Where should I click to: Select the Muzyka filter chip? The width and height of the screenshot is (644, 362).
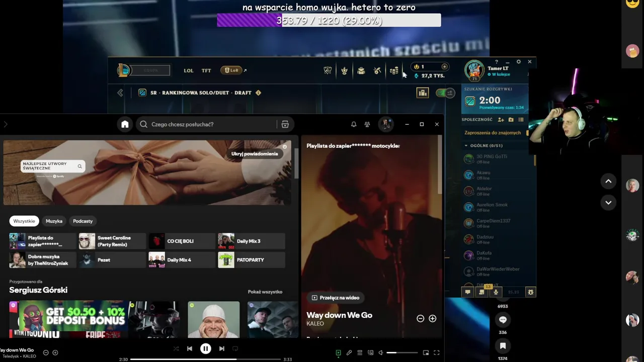pos(54,221)
